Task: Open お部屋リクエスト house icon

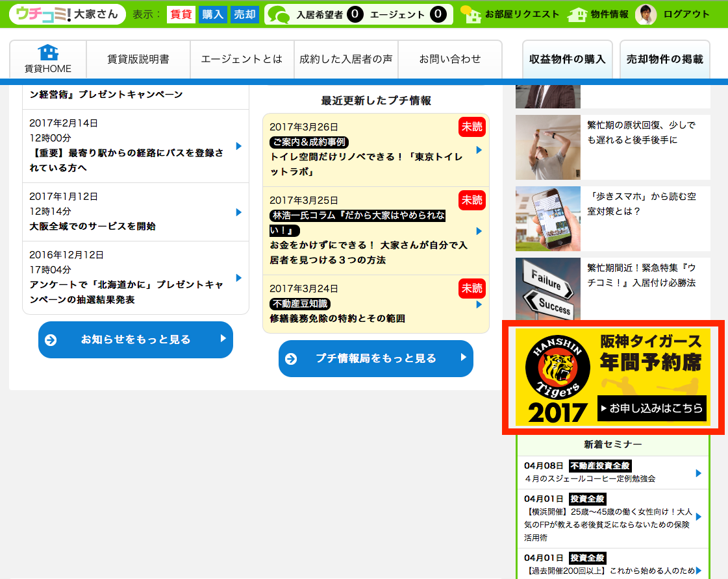Action: 471,15
